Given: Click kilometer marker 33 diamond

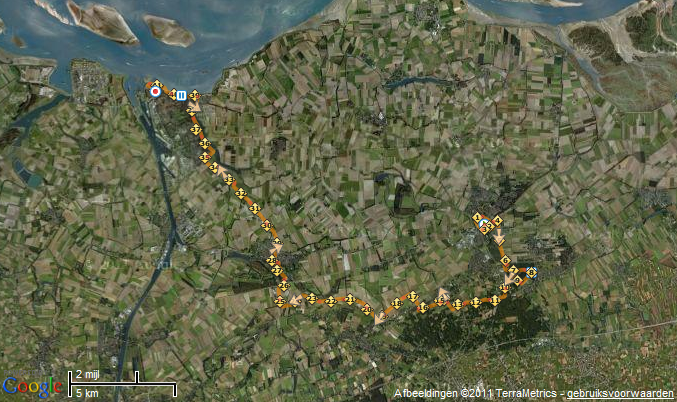Looking at the screenshot, I should click(229, 179).
